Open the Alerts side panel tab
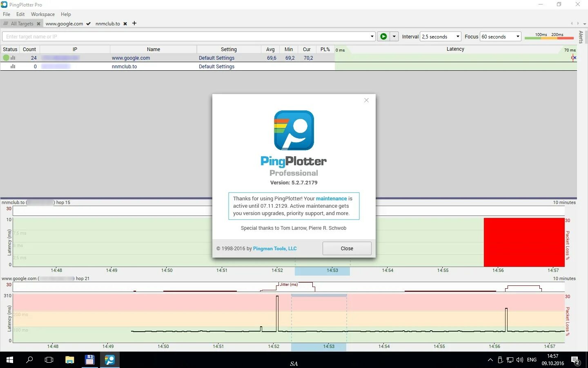The width and height of the screenshot is (588, 368). pos(581,37)
